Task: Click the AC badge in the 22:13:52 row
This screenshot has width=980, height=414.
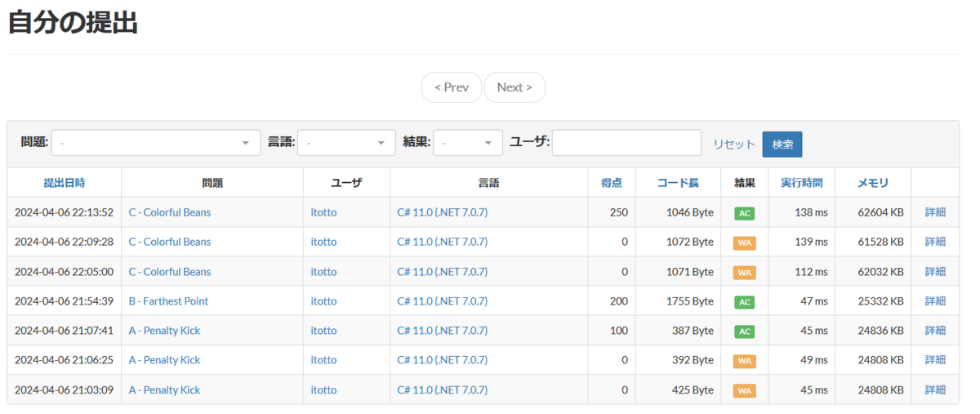Action: 744,213
